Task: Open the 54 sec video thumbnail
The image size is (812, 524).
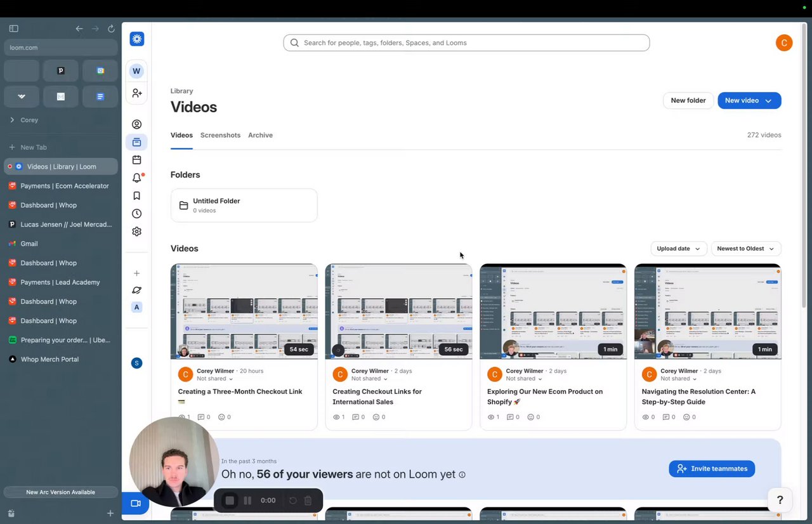Action: pyautogui.click(x=244, y=311)
